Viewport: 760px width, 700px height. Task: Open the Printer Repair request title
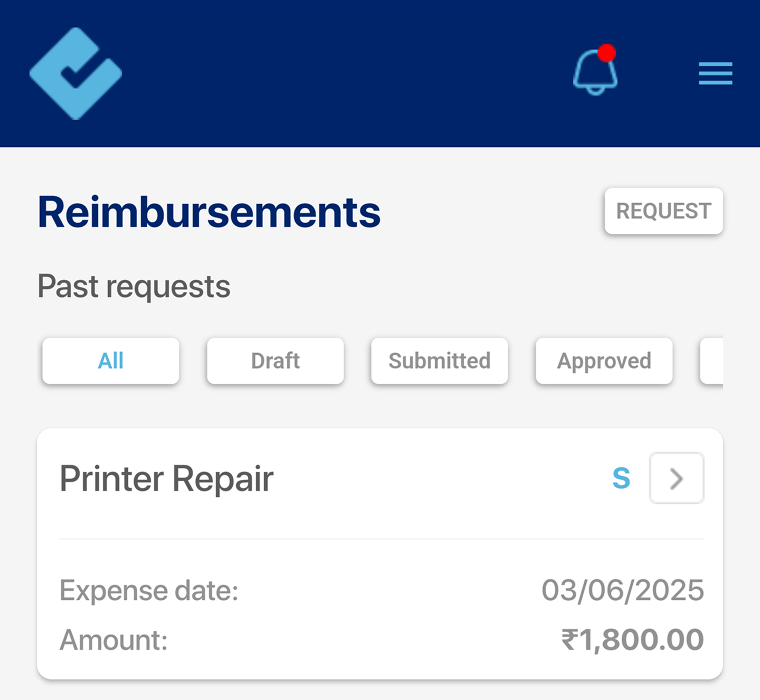(167, 479)
